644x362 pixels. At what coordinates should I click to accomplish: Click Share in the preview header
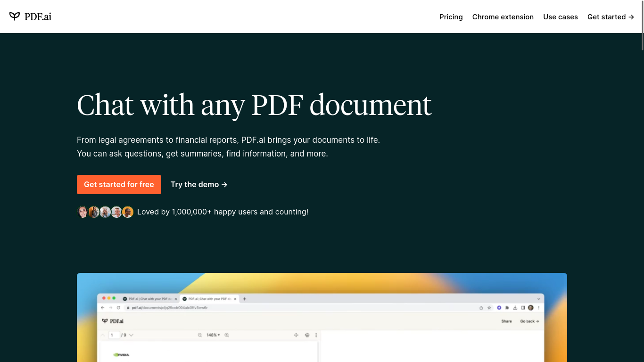(x=506, y=321)
